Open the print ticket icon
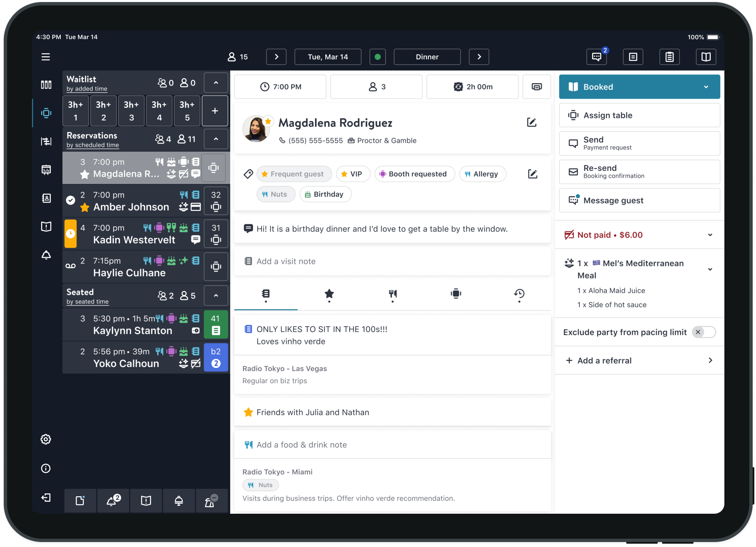The image size is (756, 547). click(x=536, y=87)
